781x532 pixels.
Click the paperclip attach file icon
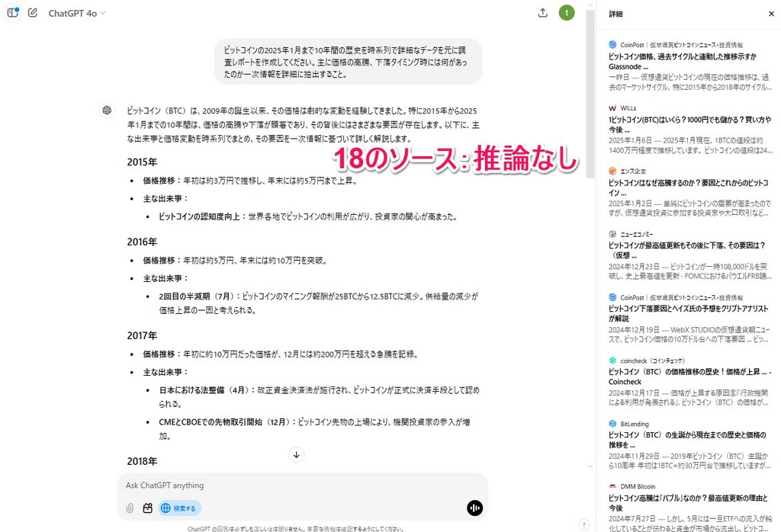(x=130, y=508)
